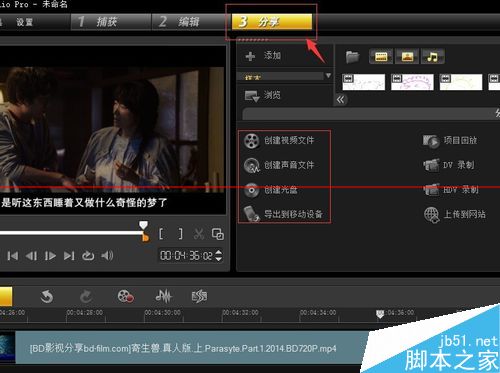
Task: Click ruler mark 00:04:34:00
Action: [318, 313]
